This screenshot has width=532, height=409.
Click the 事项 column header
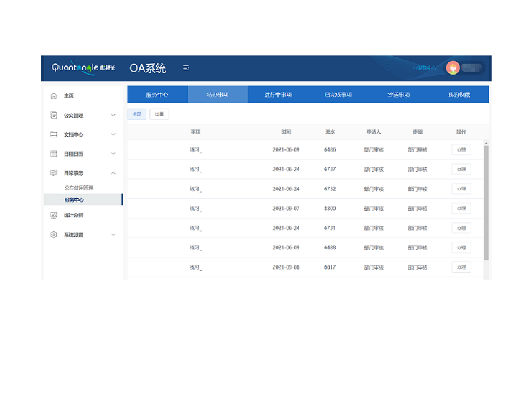click(196, 132)
